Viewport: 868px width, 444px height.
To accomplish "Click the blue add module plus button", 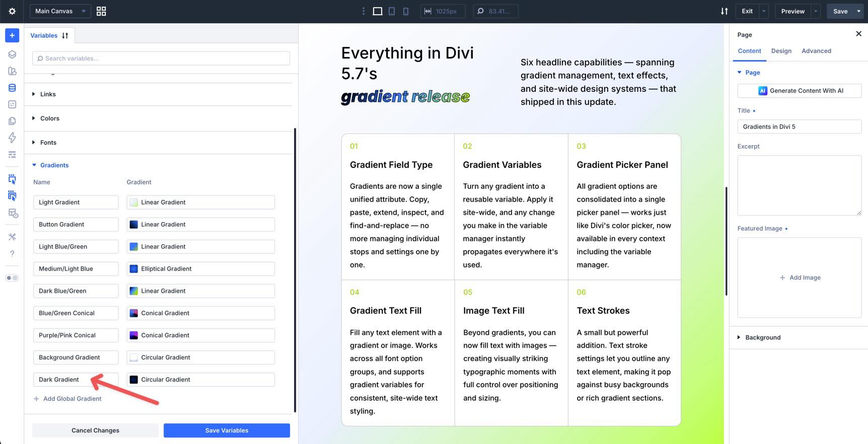I will pos(12,35).
